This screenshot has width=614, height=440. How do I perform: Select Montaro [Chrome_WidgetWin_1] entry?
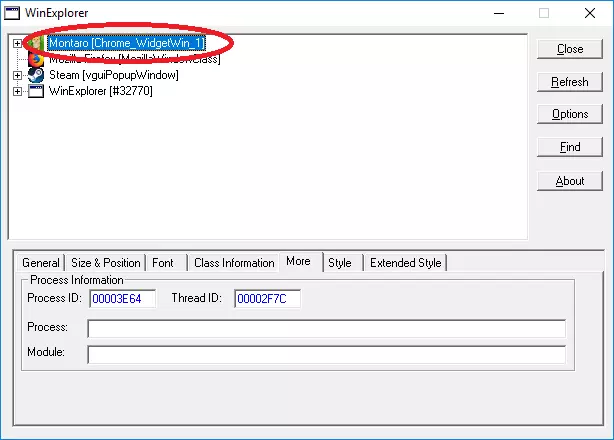click(x=126, y=43)
